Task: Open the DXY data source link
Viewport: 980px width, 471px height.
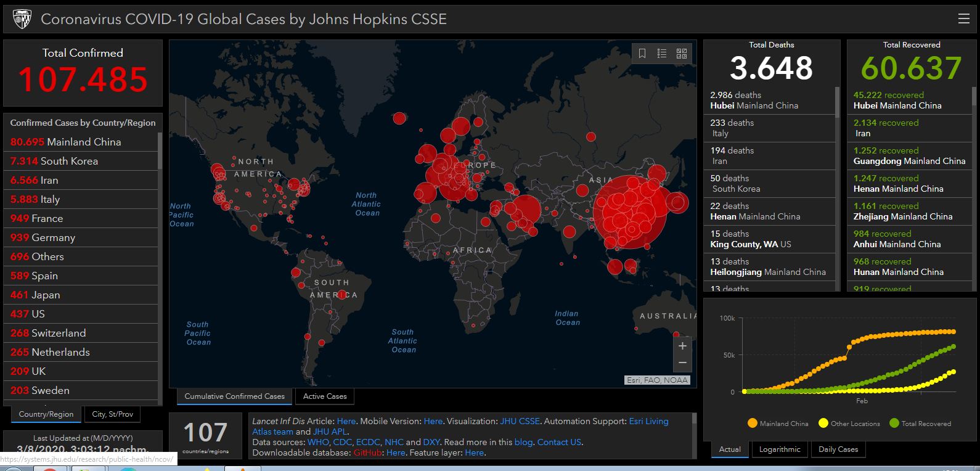Action: (431, 442)
